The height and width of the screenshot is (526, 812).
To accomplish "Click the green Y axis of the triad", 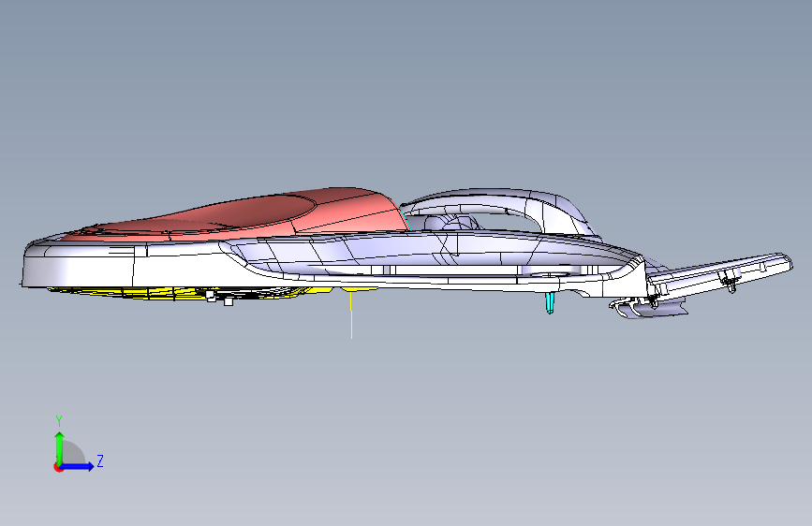I will coord(60,448).
